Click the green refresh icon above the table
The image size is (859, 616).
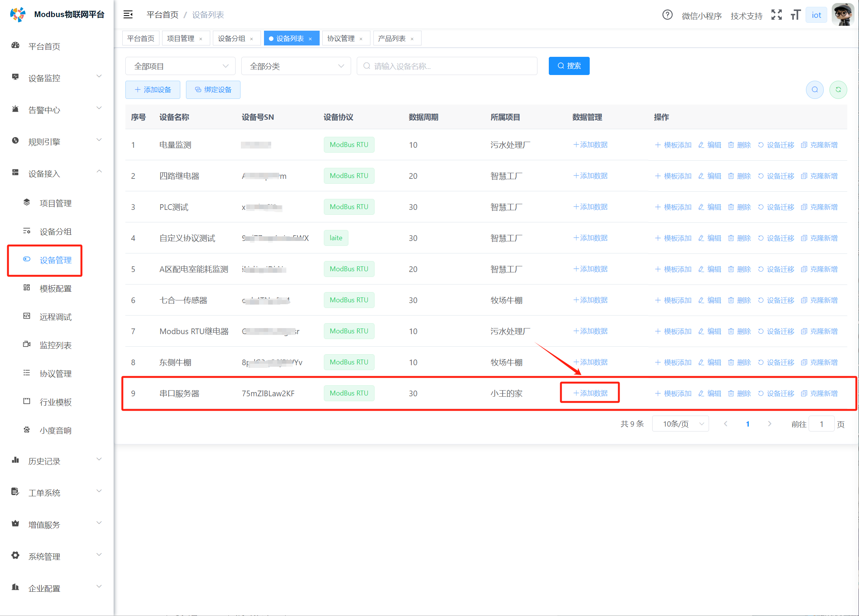(x=838, y=90)
